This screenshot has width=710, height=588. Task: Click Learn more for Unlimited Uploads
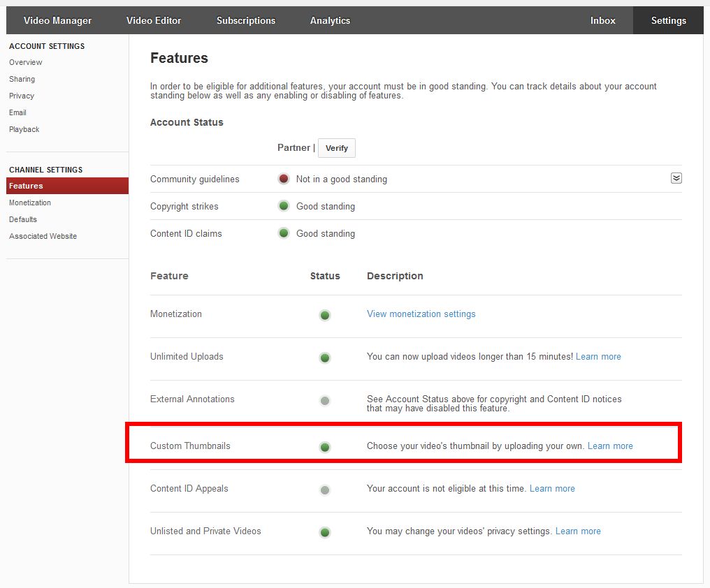tap(598, 356)
